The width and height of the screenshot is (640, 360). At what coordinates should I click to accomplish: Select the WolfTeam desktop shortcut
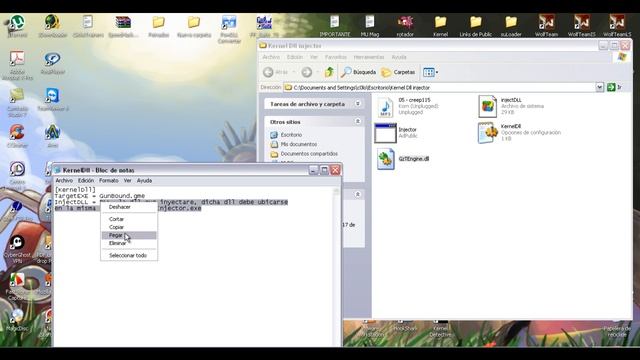(x=546, y=27)
